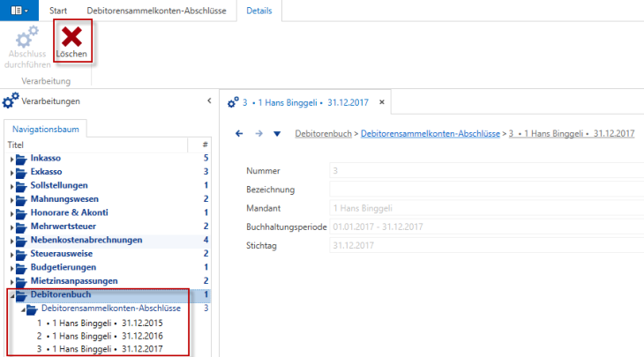Collapse the Debitorenbuch tree node

[x=12, y=296]
